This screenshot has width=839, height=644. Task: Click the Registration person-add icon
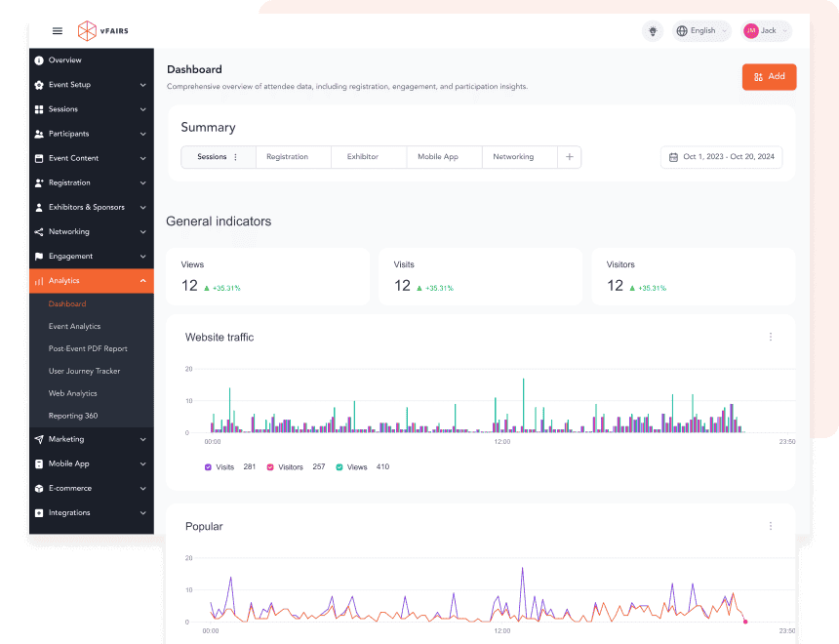point(39,183)
